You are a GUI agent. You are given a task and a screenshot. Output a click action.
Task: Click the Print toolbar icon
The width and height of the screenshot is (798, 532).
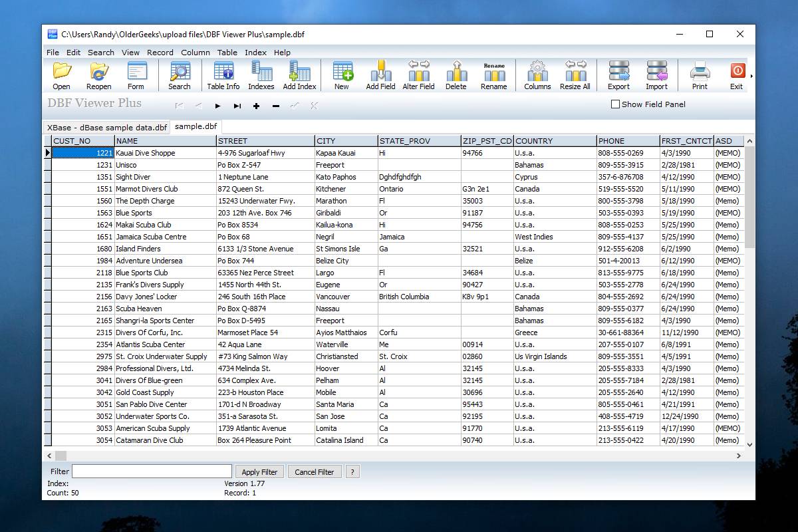(x=700, y=75)
